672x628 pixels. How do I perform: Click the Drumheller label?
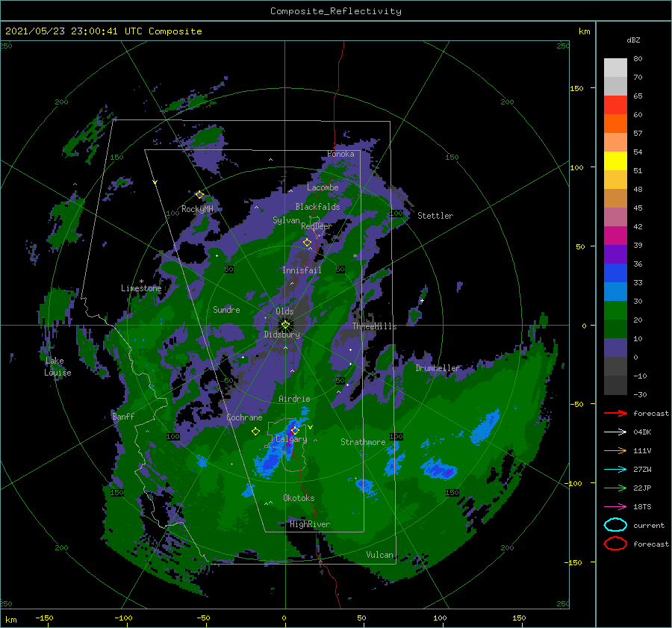438,368
